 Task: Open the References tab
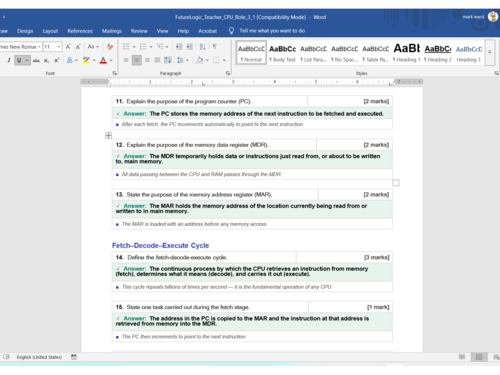pyautogui.click(x=80, y=31)
